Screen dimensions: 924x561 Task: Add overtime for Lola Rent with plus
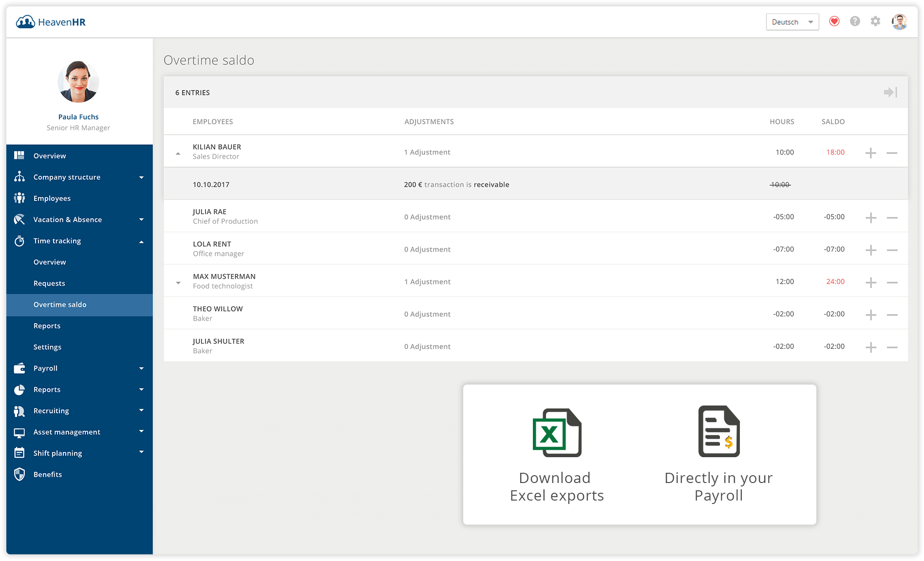tap(871, 250)
